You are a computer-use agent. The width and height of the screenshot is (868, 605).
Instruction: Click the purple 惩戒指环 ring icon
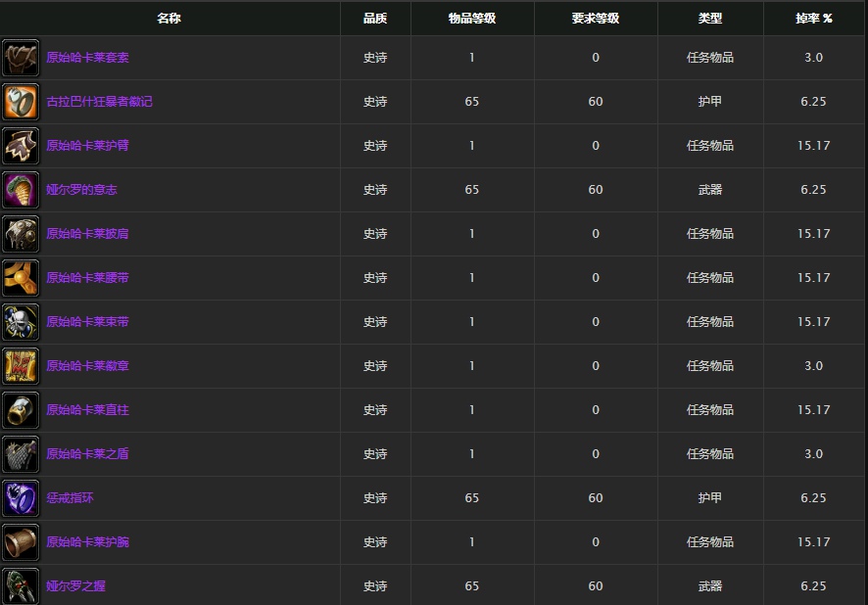tap(21, 498)
